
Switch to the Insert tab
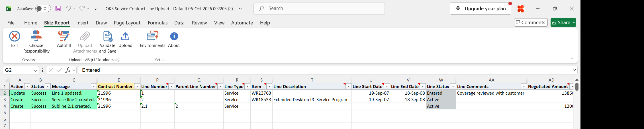(82, 23)
